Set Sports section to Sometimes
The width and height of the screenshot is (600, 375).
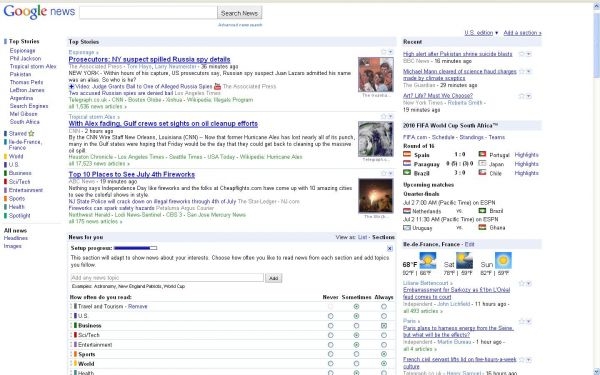click(x=356, y=354)
